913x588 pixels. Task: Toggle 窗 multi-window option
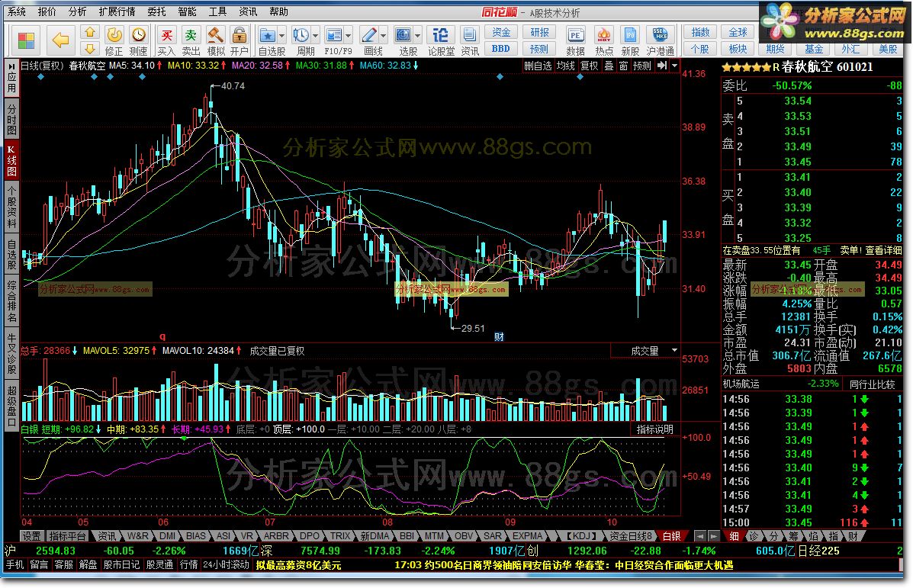tap(624, 66)
